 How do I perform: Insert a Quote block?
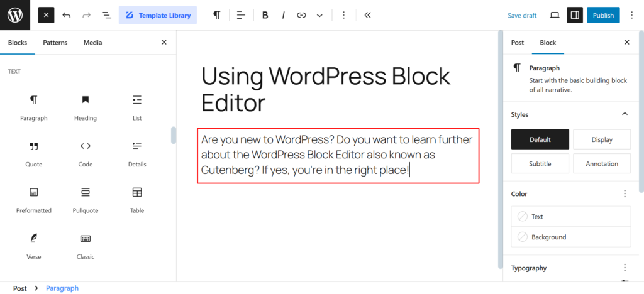pyautogui.click(x=34, y=153)
